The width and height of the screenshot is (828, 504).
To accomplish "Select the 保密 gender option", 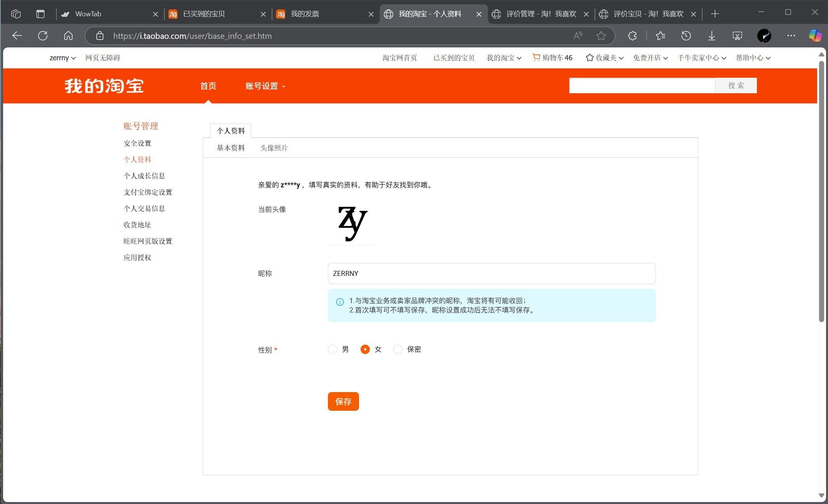I will tap(397, 349).
